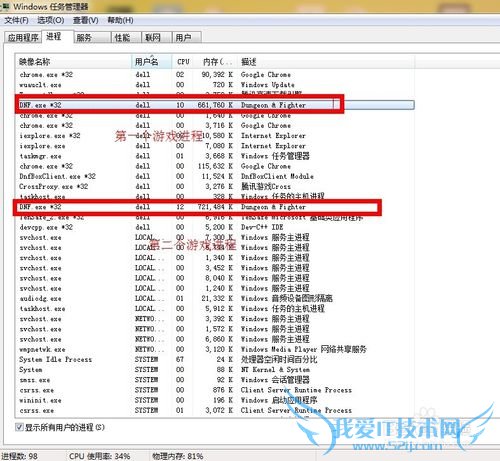Select the svchost.exe row using 1,572 K

click(x=215, y=329)
